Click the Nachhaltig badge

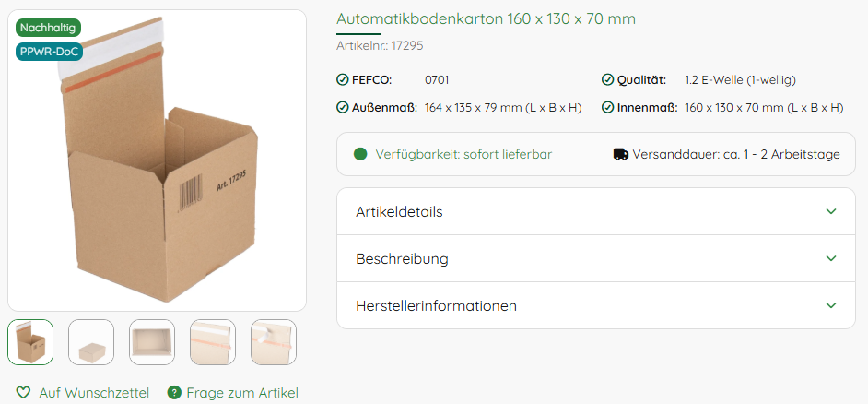click(x=48, y=27)
